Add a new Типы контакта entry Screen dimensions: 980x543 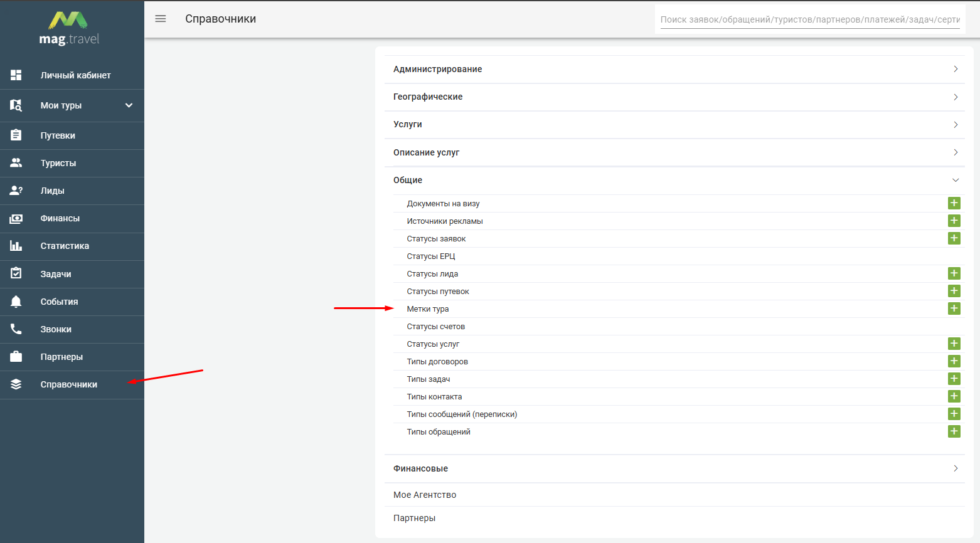click(954, 396)
